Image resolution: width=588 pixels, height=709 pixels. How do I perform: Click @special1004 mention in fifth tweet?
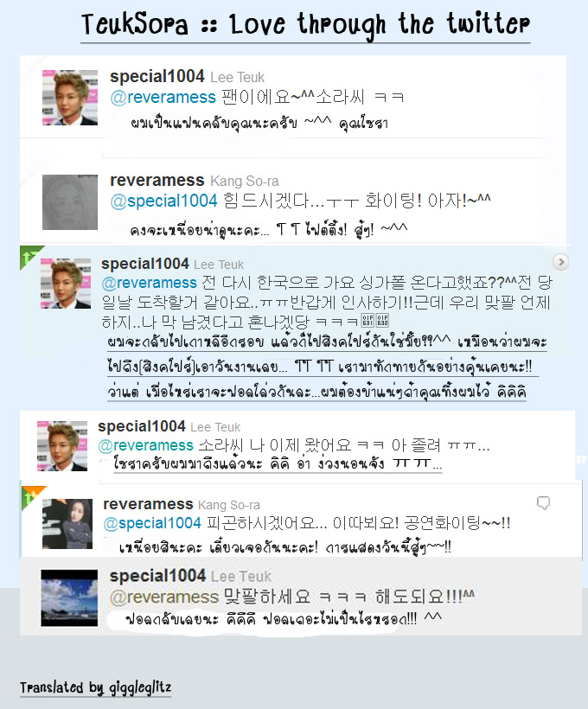[152, 523]
